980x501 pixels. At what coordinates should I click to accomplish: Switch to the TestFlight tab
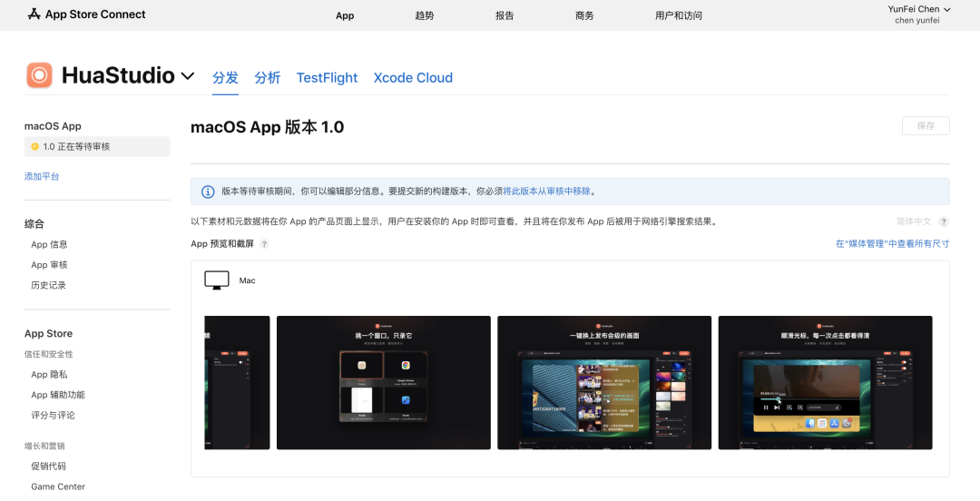[x=327, y=77]
